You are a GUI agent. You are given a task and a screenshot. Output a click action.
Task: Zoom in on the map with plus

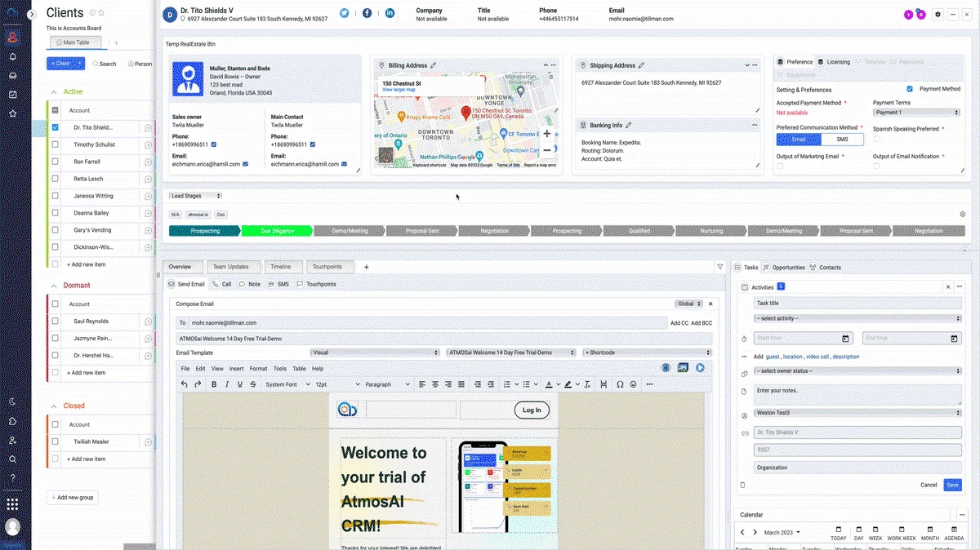(547, 134)
